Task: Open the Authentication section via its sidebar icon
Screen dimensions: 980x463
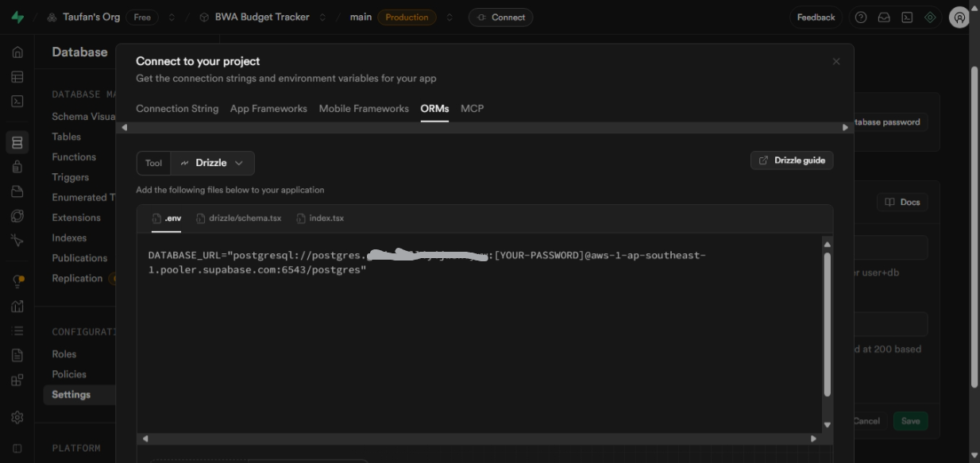Action: pyautogui.click(x=17, y=166)
